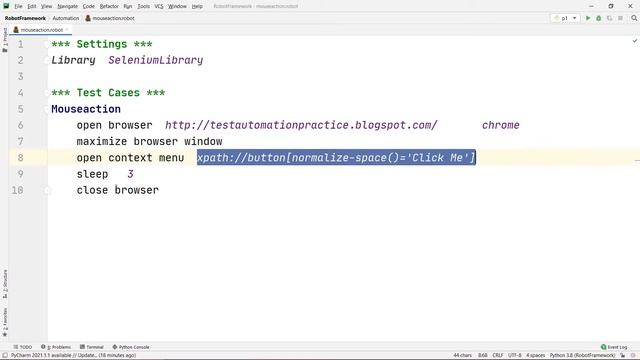Click the run with coverage icon
The width and height of the screenshot is (640, 360).
tap(609, 18)
